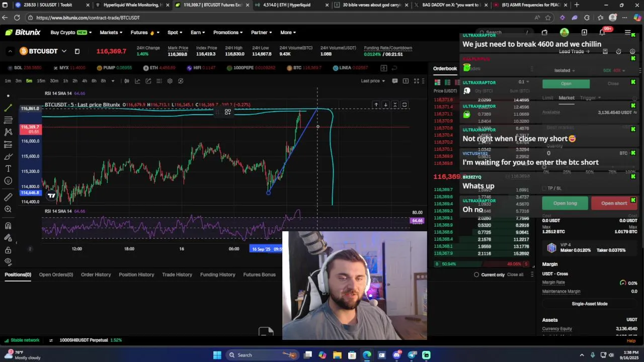644x362 pixels.
Task: Switch to the Order History tab
Action: 96,275
